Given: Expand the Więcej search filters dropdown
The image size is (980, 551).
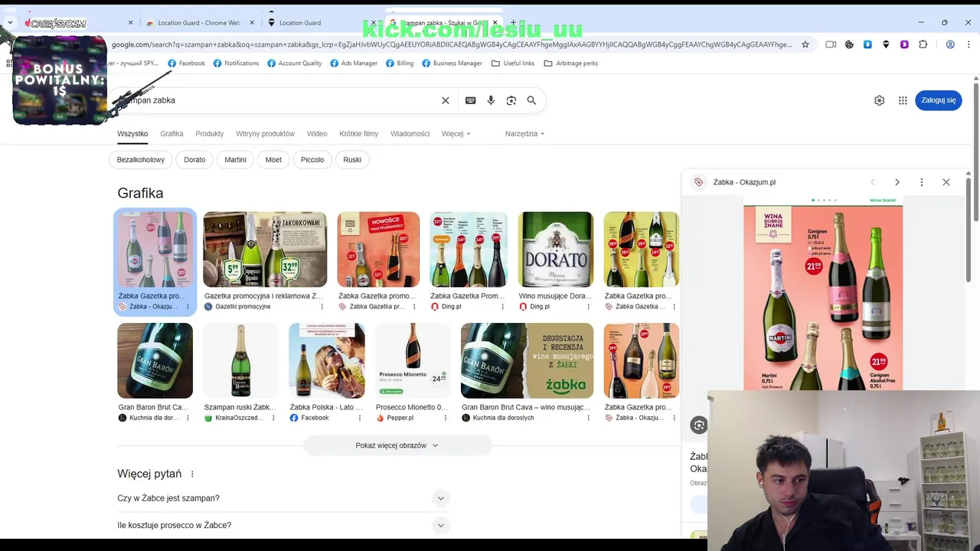Looking at the screenshot, I should [x=456, y=134].
